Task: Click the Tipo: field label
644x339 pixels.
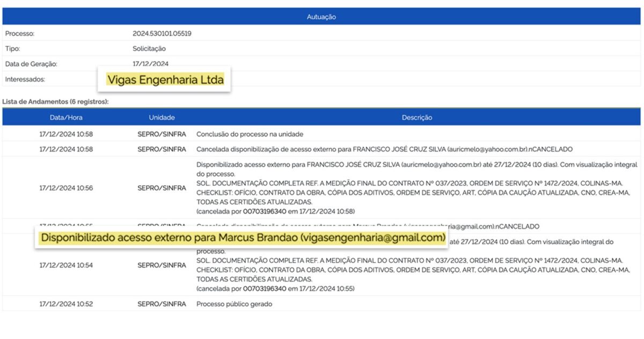Action: (x=13, y=48)
